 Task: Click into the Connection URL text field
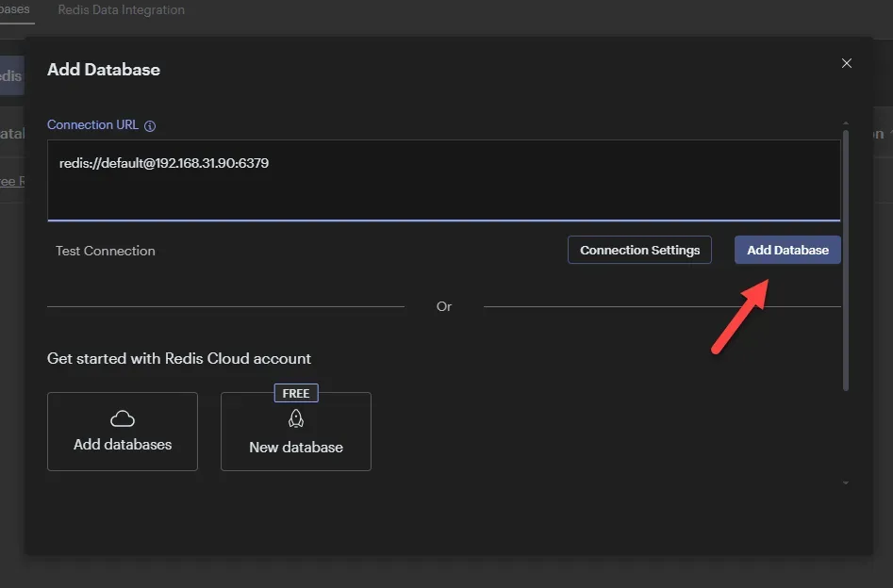443,180
